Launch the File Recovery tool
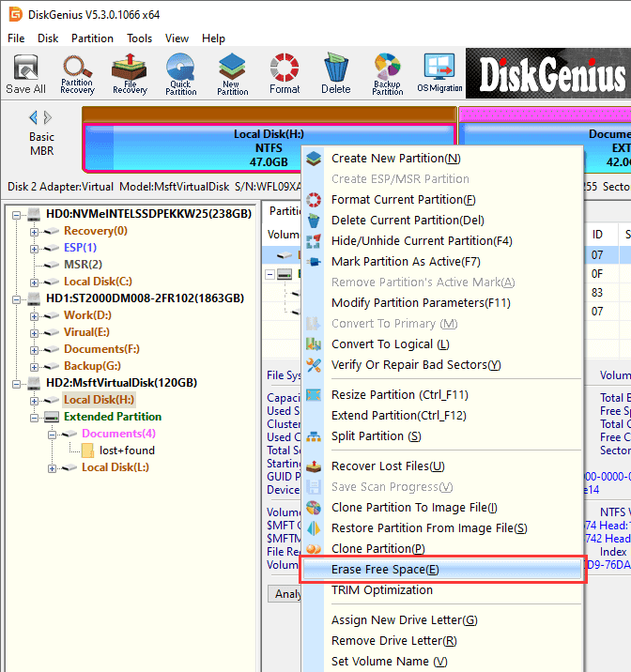The width and height of the screenshot is (631, 672). click(130, 73)
